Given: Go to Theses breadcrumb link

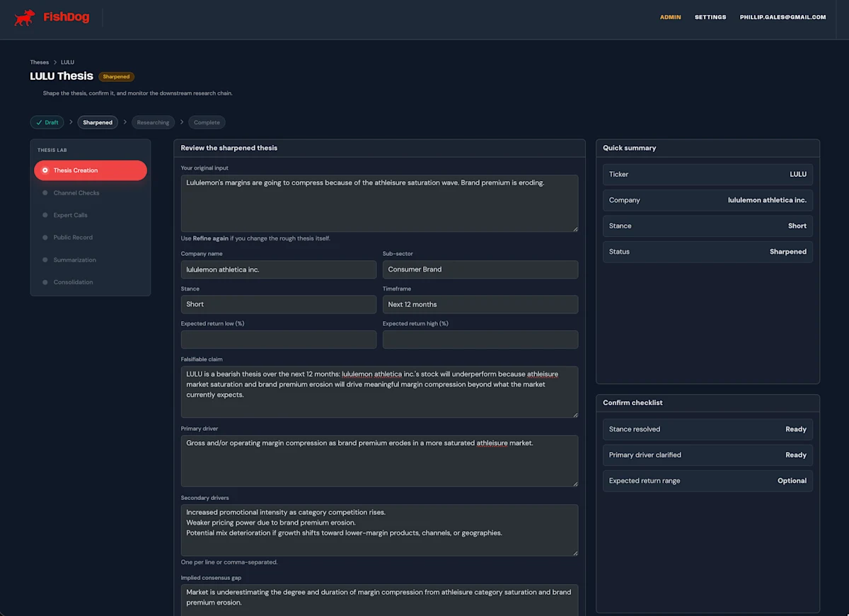Looking at the screenshot, I should pyautogui.click(x=40, y=62).
